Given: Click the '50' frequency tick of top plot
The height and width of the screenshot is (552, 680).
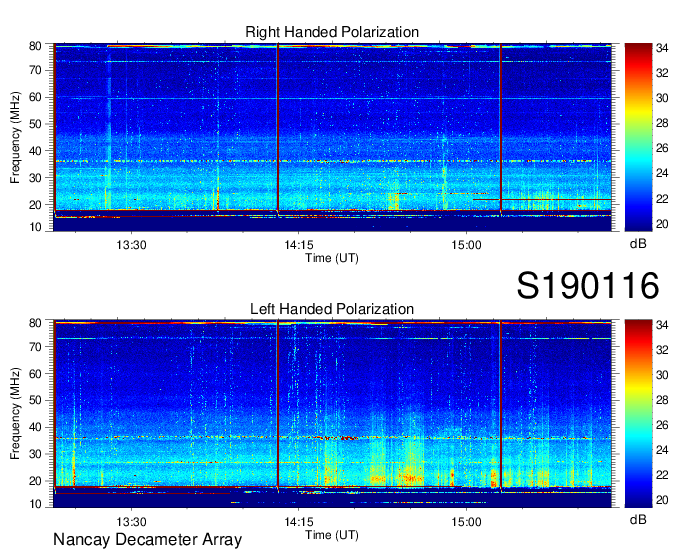Looking at the screenshot, I should point(35,124).
